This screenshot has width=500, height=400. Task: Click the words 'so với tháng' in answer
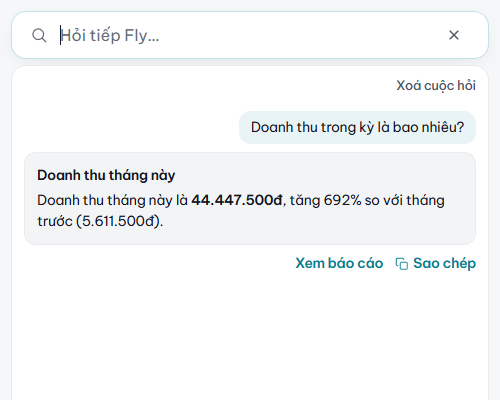[405, 201]
